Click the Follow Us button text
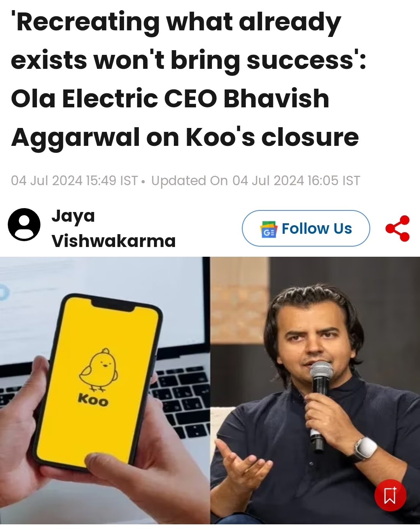 pos(317,228)
